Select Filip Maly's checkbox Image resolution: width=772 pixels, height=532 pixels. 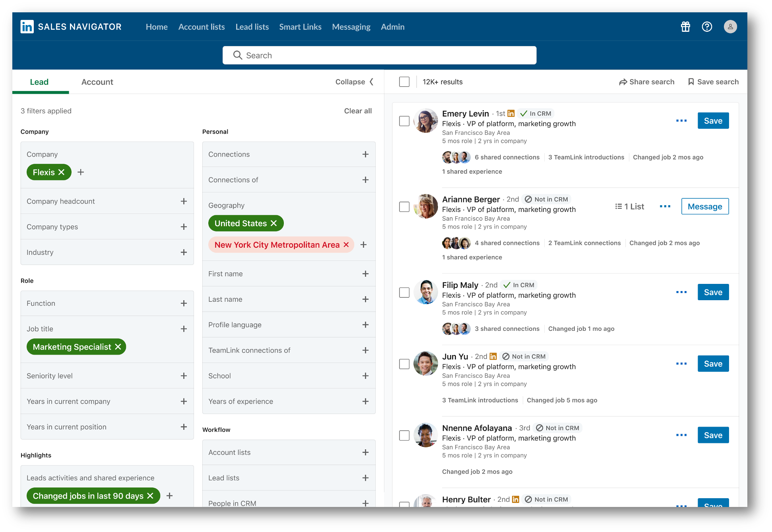pos(404,293)
